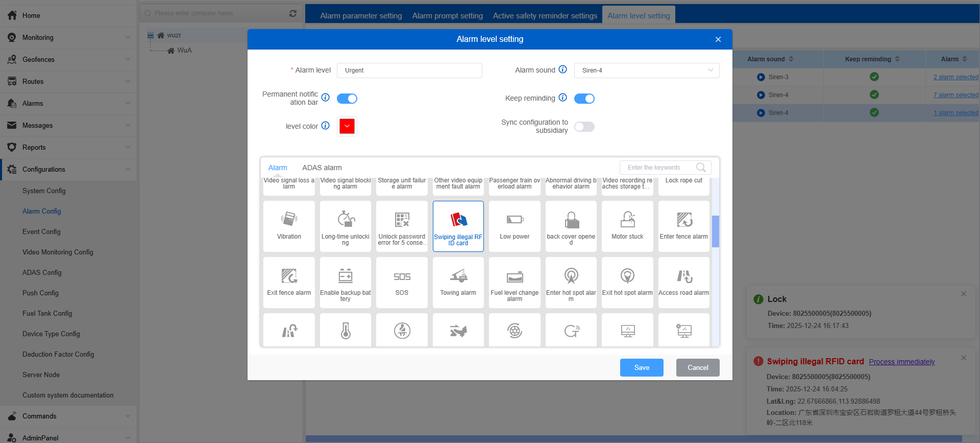The image size is (980, 443).
Task: Click the Save button
Action: tap(642, 367)
